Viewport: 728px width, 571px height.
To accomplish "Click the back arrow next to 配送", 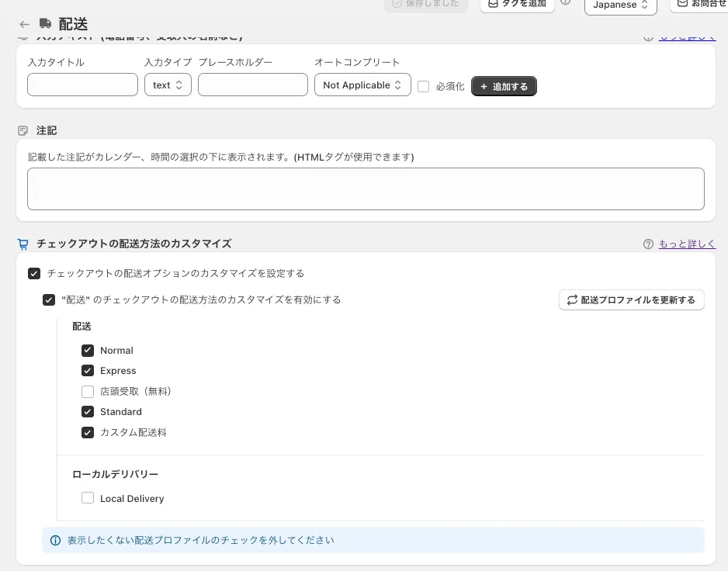I will [25, 24].
